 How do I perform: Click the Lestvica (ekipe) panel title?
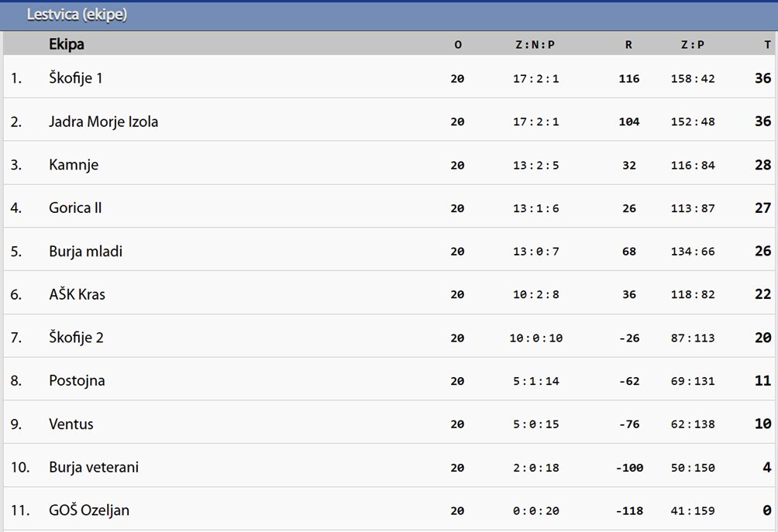tap(77, 15)
